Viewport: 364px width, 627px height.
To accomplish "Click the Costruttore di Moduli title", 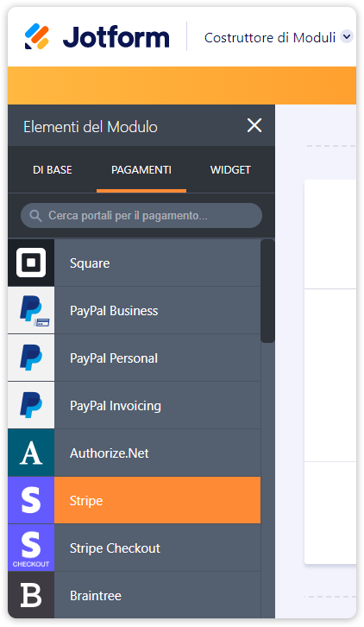I will click(270, 38).
